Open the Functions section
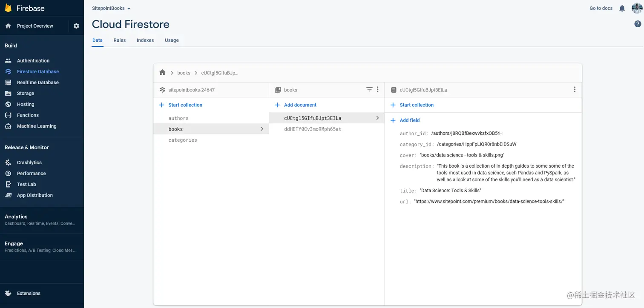The image size is (644, 308). (x=28, y=115)
